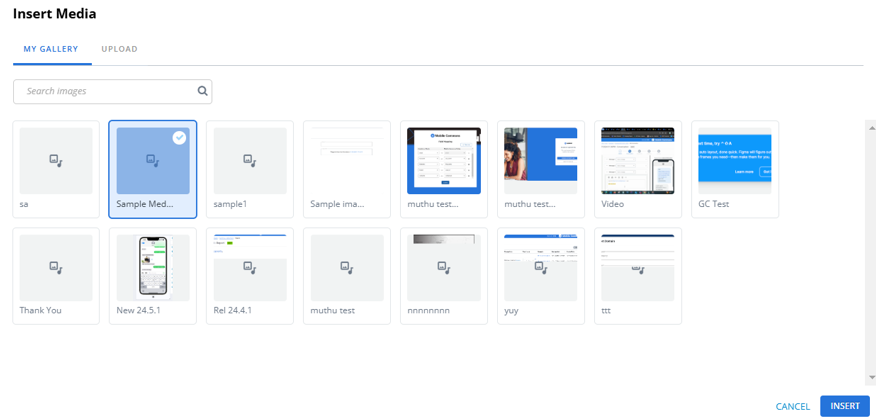Click the Cancel link
876x419 pixels.
point(792,406)
